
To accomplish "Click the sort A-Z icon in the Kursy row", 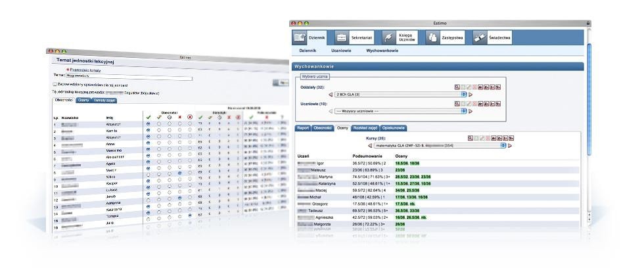I will [x=494, y=139].
